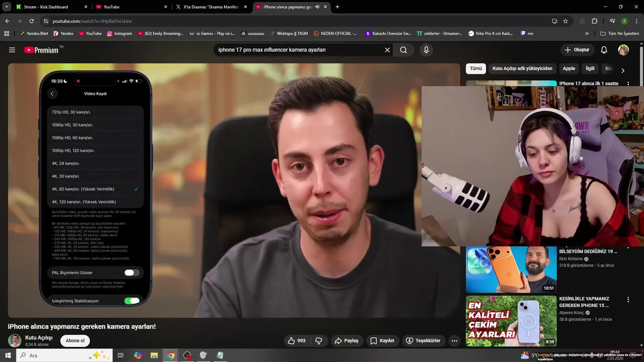The height and width of the screenshot is (362, 644).
Task: Select the Kutu Açılışı adlı yükleyiciden chip
Action: click(x=522, y=69)
